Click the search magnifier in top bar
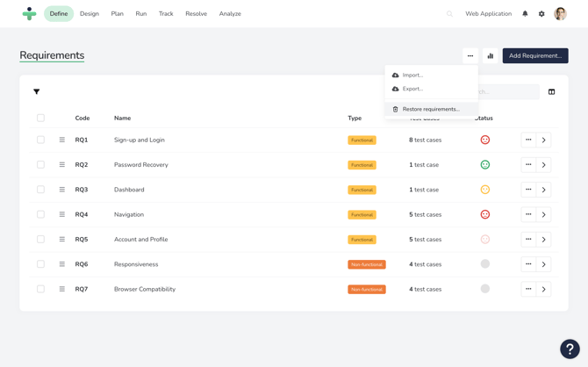 pos(450,14)
